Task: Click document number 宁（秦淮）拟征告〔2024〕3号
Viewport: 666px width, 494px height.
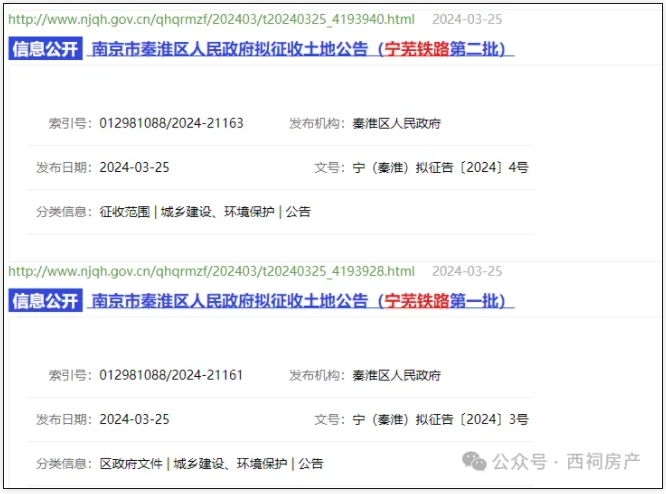Action: pyautogui.click(x=441, y=420)
